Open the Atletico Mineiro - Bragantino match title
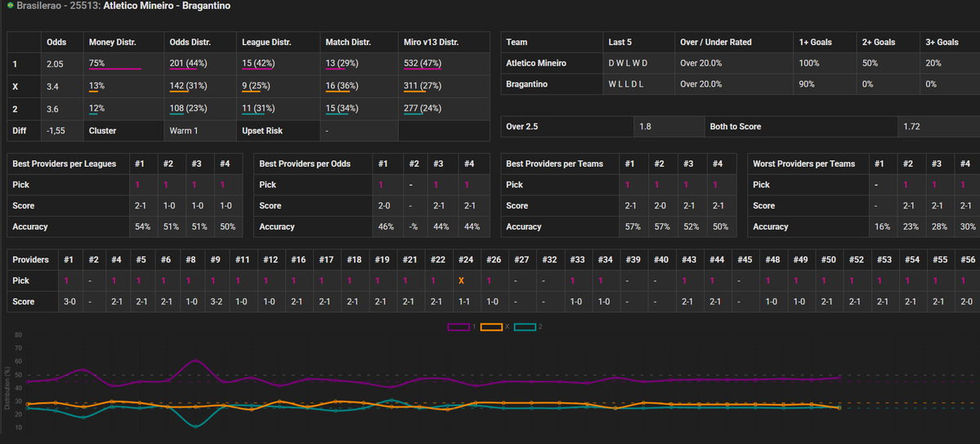Viewport: 980px width, 444px height. [167, 6]
